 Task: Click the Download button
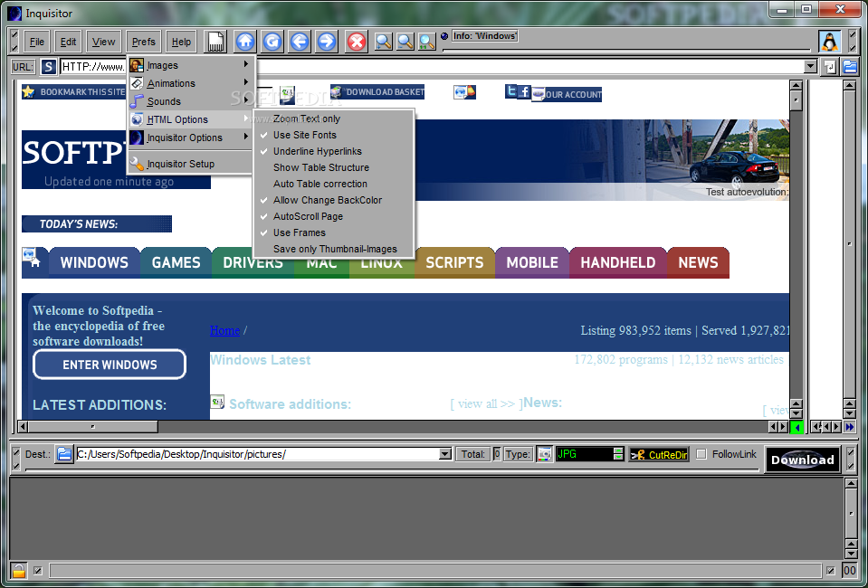click(803, 460)
